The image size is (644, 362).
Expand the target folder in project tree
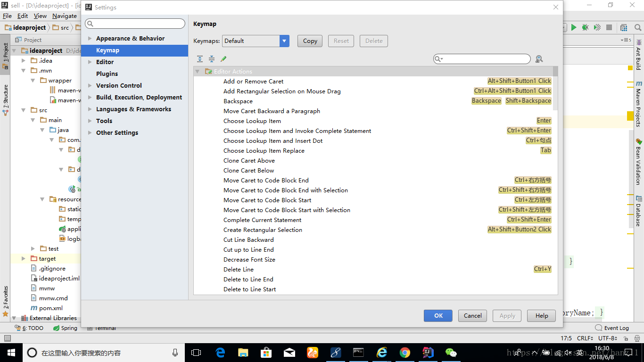[24, 259]
